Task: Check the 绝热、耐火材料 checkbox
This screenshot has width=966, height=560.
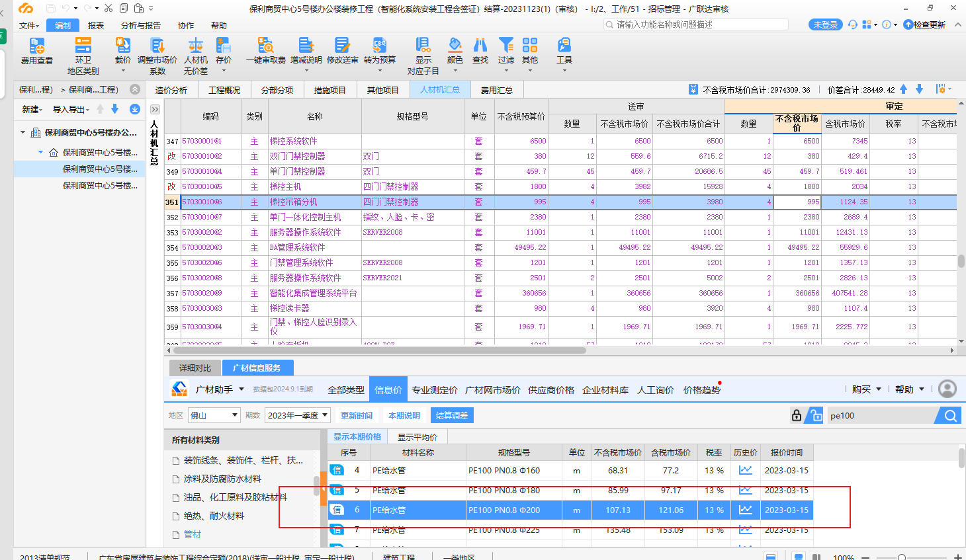Action: tap(176, 516)
